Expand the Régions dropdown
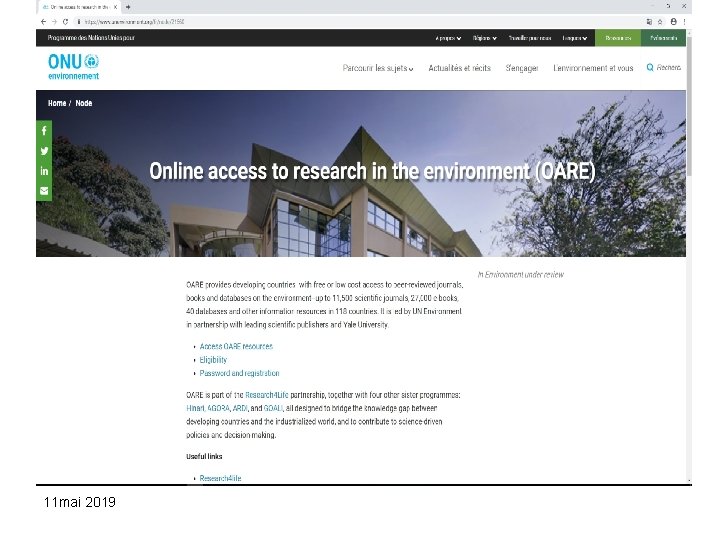720x540 pixels. (x=485, y=38)
